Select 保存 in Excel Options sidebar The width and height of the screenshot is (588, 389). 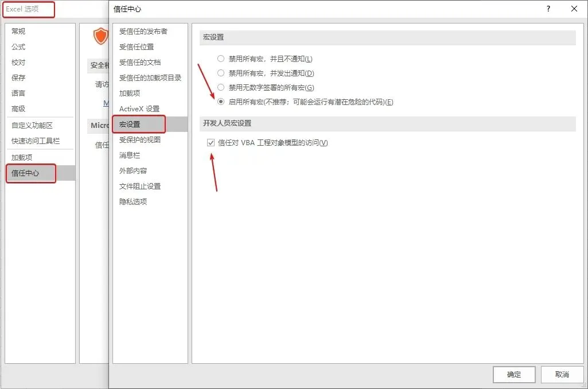pyautogui.click(x=40, y=77)
